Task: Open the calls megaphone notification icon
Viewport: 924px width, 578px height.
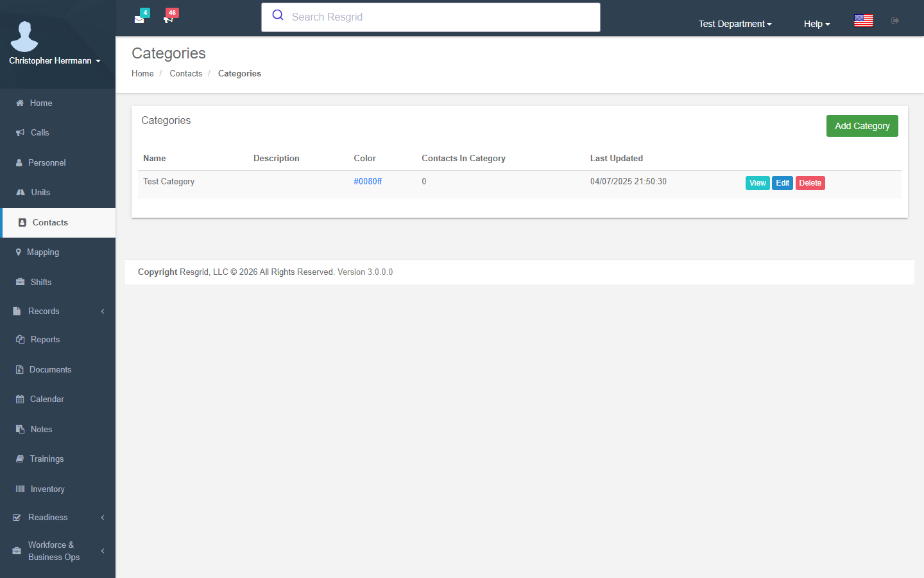Action: click(x=168, y=19)
